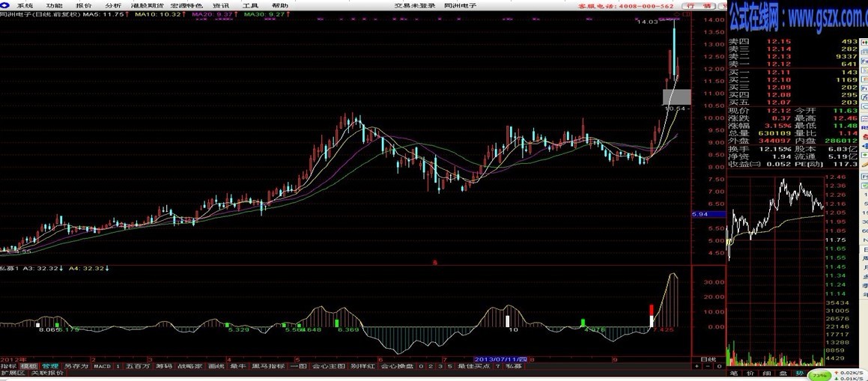Select the 筹码 indicator tab
Screen dimensions: 868x381
163,366
